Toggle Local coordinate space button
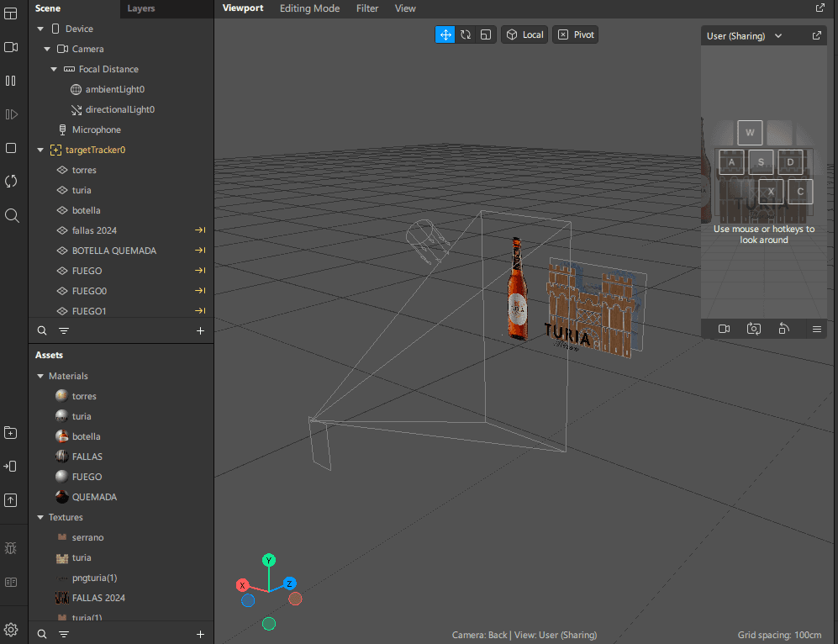 click(x=524, y=34)
